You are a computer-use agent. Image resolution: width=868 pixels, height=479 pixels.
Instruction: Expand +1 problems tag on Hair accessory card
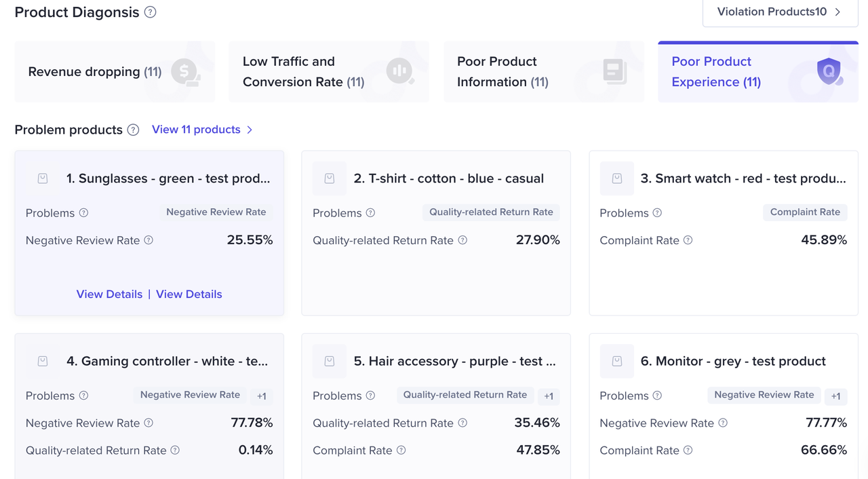549,396
